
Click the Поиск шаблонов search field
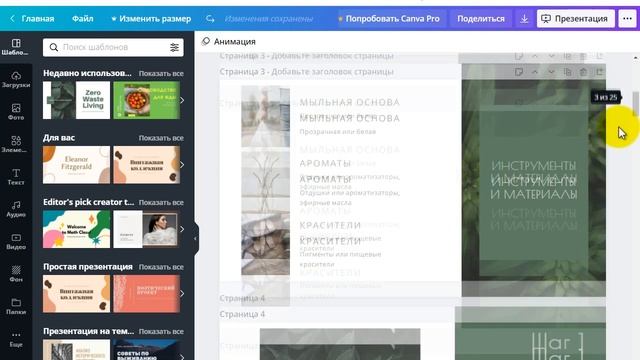(x=113, y=47)
